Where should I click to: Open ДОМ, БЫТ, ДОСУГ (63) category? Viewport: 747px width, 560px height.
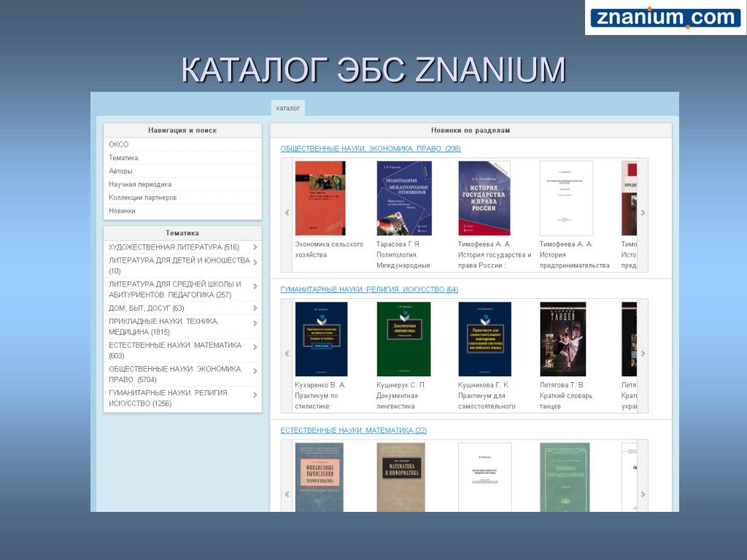click(x=146, y=308)
